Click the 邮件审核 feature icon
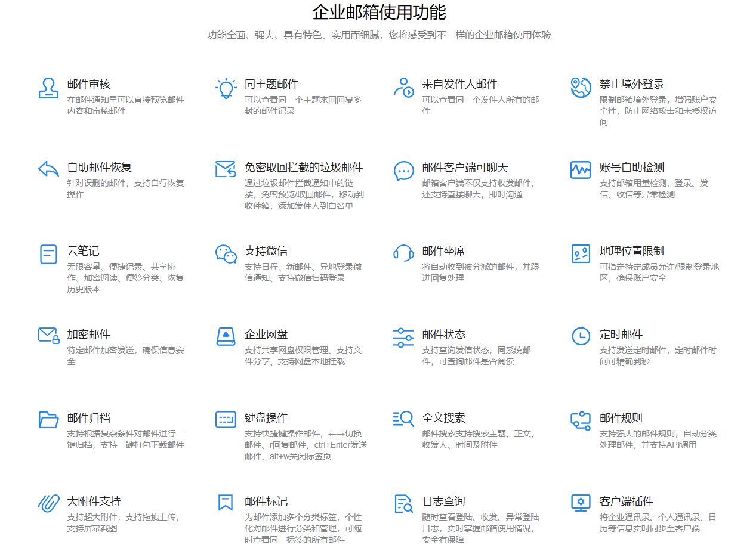 [x=48, y=88]
